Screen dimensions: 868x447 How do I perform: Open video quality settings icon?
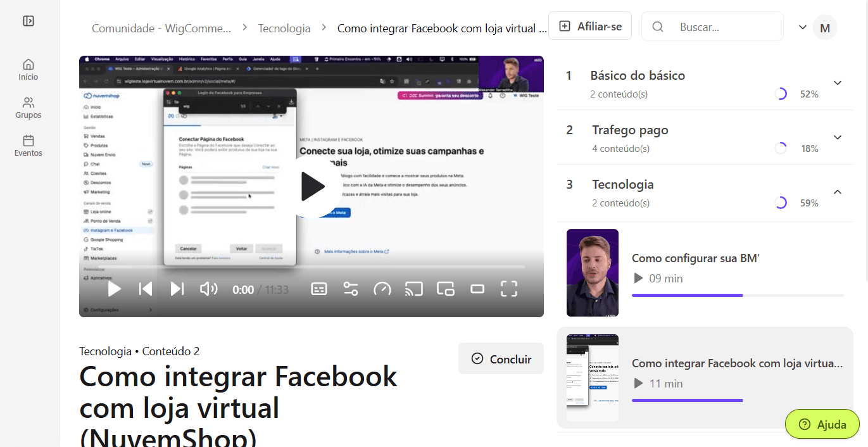[351, 289]
